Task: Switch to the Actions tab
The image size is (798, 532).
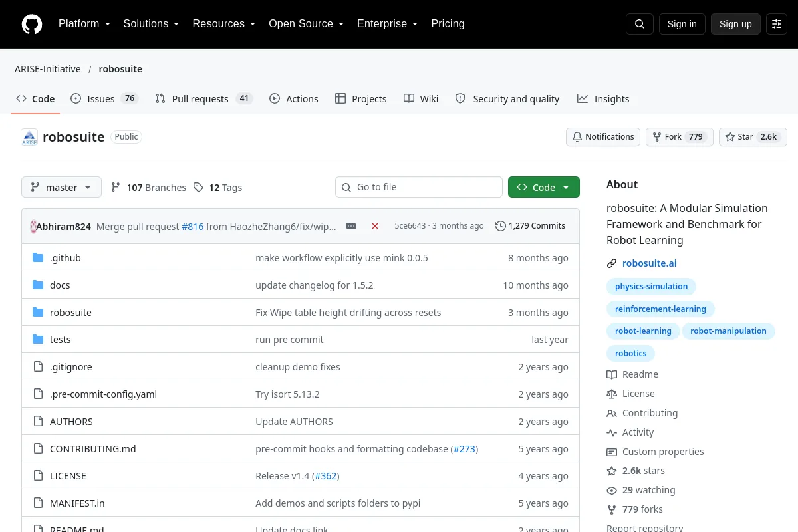Action: (x=294, y=98)
